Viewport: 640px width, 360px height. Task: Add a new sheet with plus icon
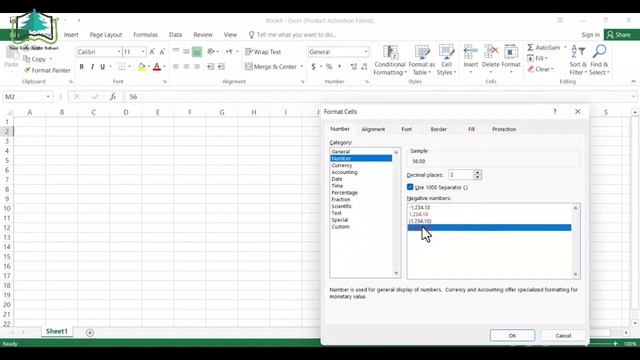[x=90, y=333]
